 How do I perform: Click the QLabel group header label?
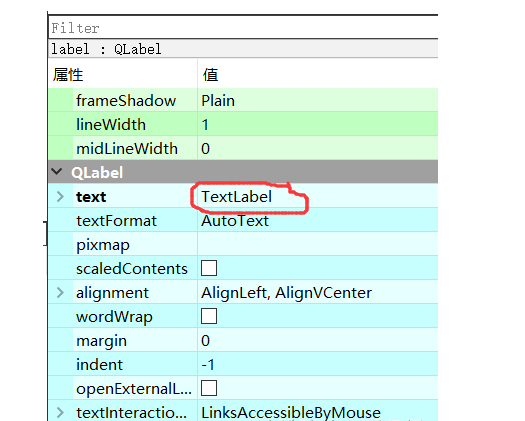coord(97,172)
